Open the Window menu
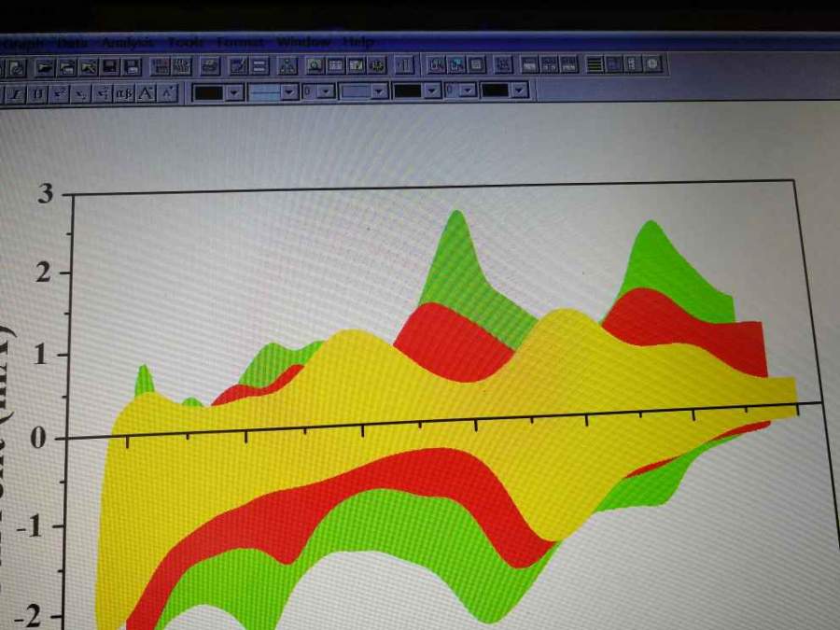The height and width of the screenshot is (630, 840). pyautogui.click(x=303, y=42)
